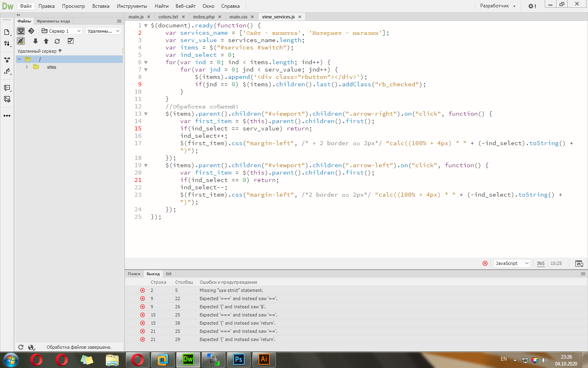Switch to Поиск tab in bottom panel

(134, 274)
